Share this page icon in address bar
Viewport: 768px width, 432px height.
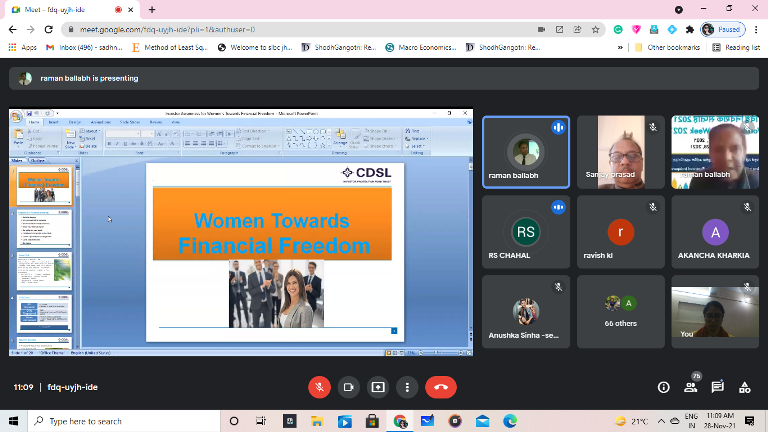coord(577,29)
